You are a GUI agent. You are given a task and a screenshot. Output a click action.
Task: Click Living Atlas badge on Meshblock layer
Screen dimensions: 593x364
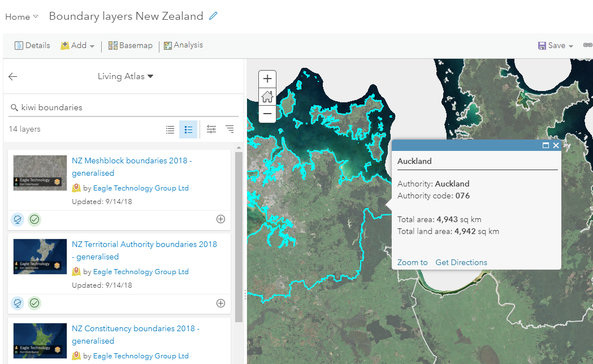tap(18, 219)
